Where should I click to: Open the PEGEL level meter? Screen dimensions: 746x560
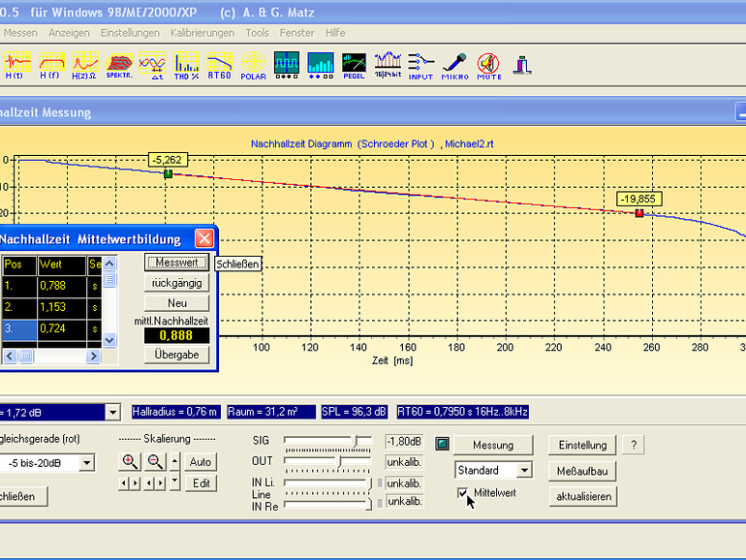pyautogui.click(x=354, y=65)
